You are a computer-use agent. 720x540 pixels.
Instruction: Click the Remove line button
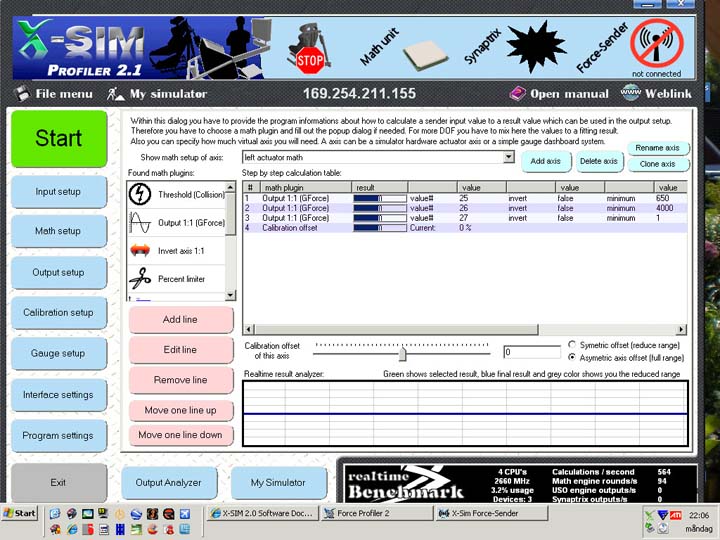pos(181,380)
